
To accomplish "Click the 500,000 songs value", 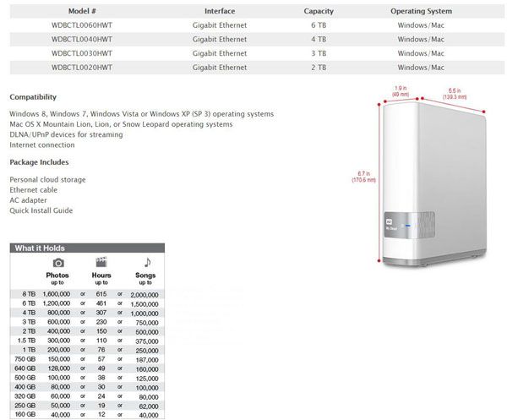I will (147, 332).
